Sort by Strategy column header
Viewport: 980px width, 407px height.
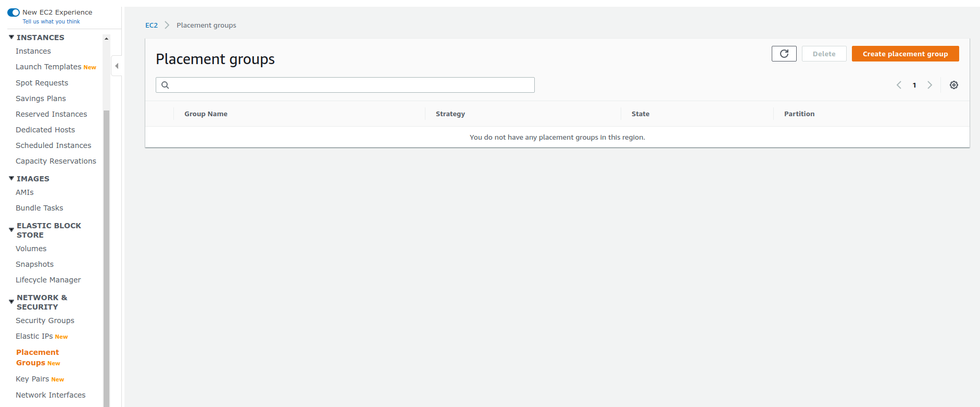point(450,114)
